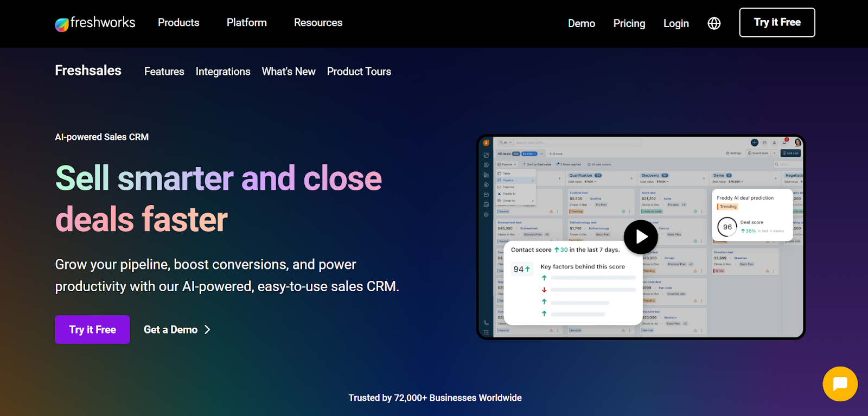Open the yellow chat widget
The height and width of the screenshot is (416, 868).
coord(840,384)
